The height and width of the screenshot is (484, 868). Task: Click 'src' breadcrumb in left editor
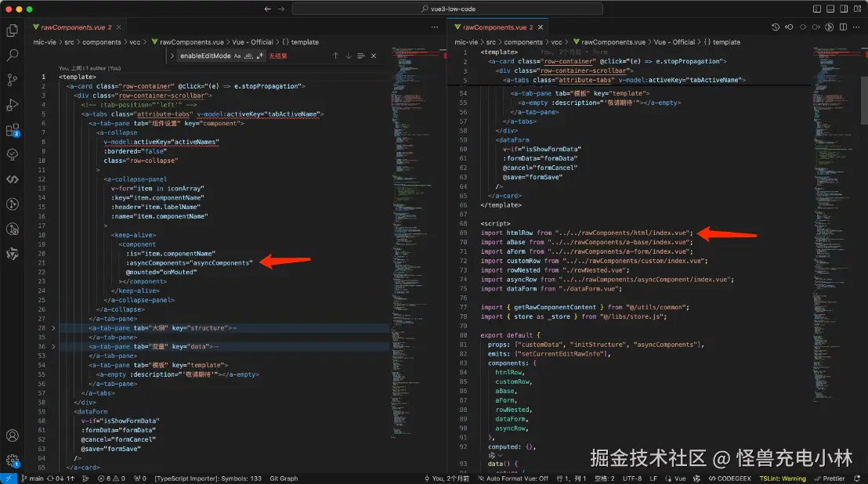point(69,42)
